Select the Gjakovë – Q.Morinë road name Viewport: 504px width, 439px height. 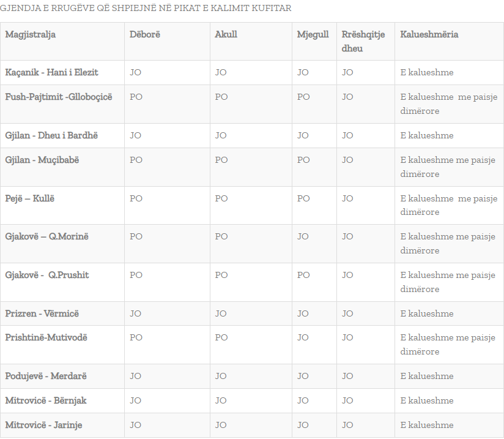tap(46, 236)
